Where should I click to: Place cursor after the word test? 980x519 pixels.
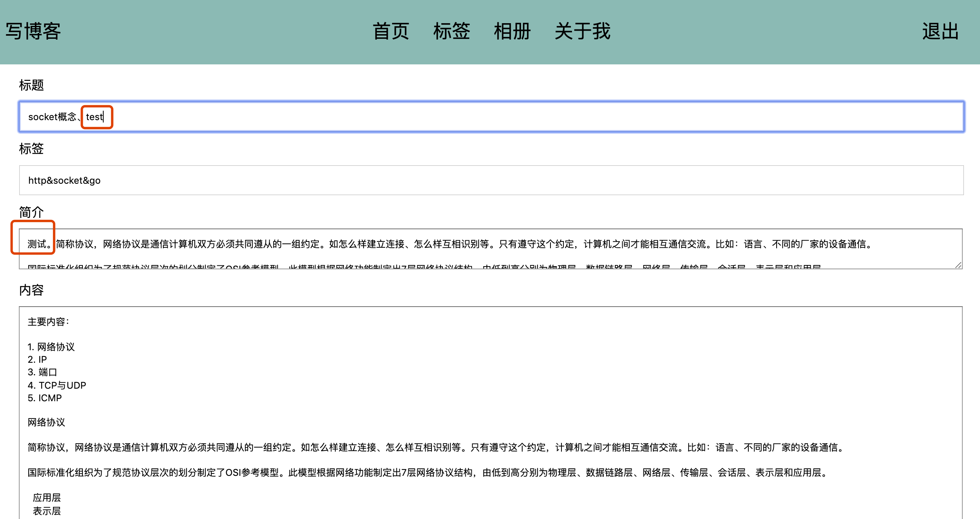pos(103,117)
